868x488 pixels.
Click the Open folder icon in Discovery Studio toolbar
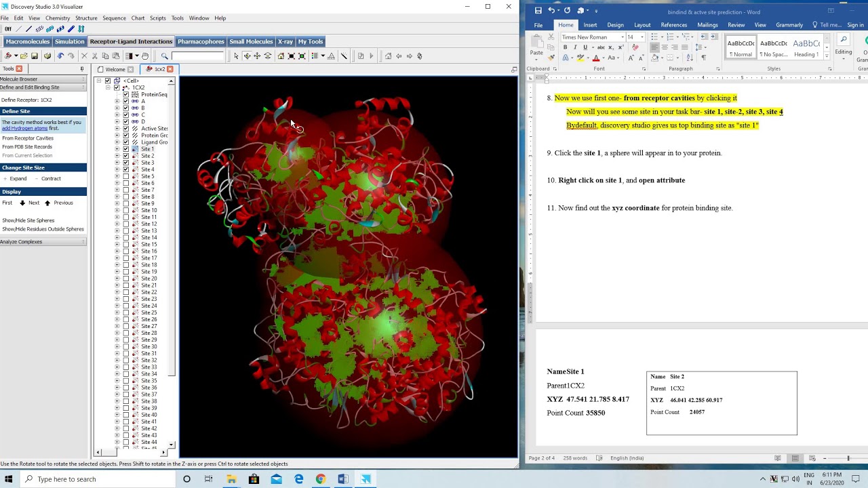pyautogui.click(x=24, y=56)
